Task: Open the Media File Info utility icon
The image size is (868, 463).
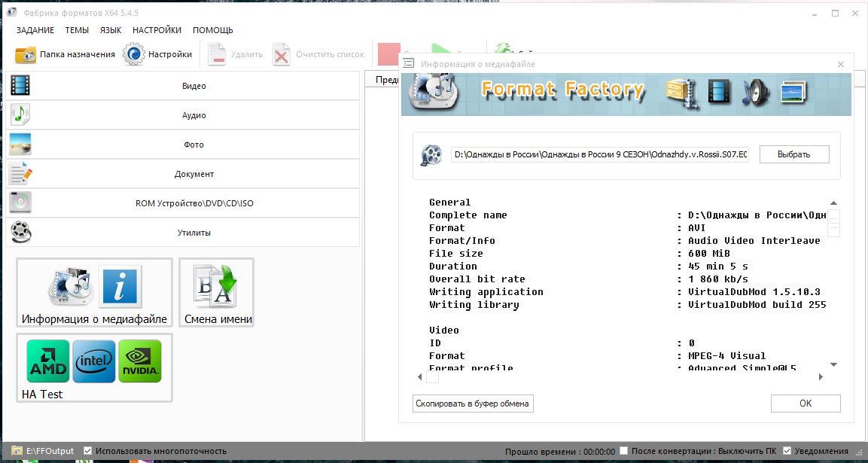Action: (94, 292)
